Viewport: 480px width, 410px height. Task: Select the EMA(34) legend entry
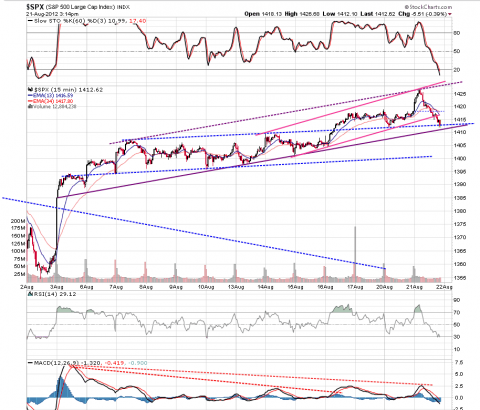click(x=51, y=101)
